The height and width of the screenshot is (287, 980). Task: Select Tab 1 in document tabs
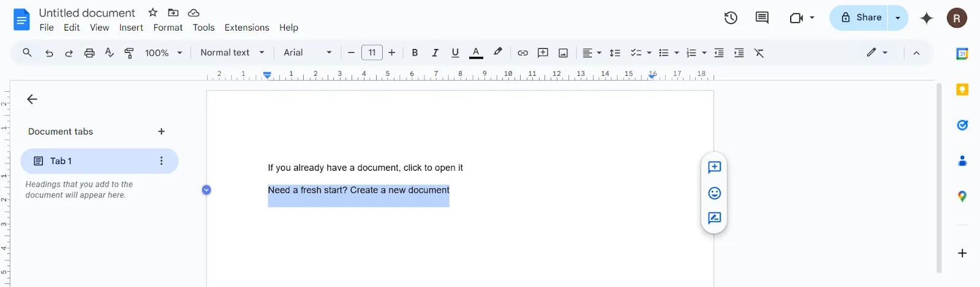99,161
